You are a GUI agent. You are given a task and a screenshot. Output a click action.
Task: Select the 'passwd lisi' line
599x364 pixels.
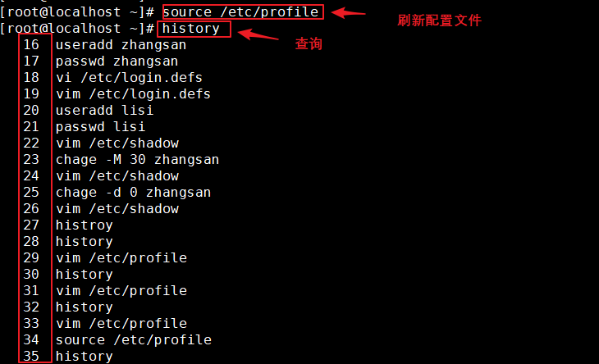100,127
